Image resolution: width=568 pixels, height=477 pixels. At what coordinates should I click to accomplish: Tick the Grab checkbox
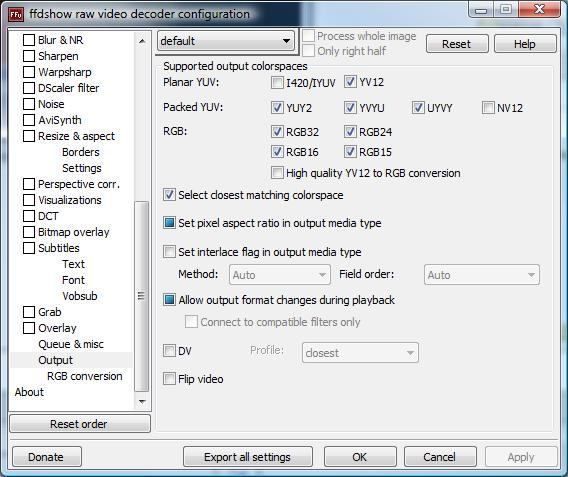click(29, 312)
